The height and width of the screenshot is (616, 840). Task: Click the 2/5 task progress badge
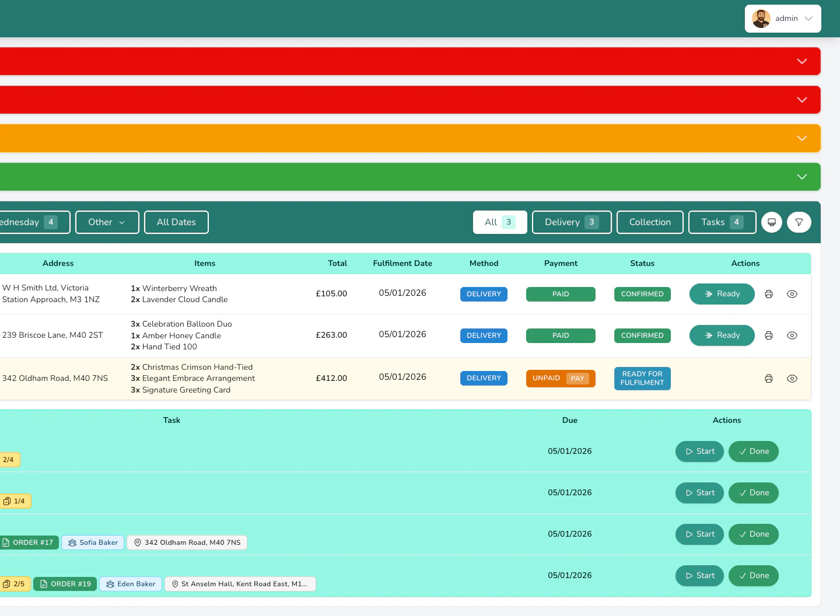pyautogui.click(x=15, y=584)
